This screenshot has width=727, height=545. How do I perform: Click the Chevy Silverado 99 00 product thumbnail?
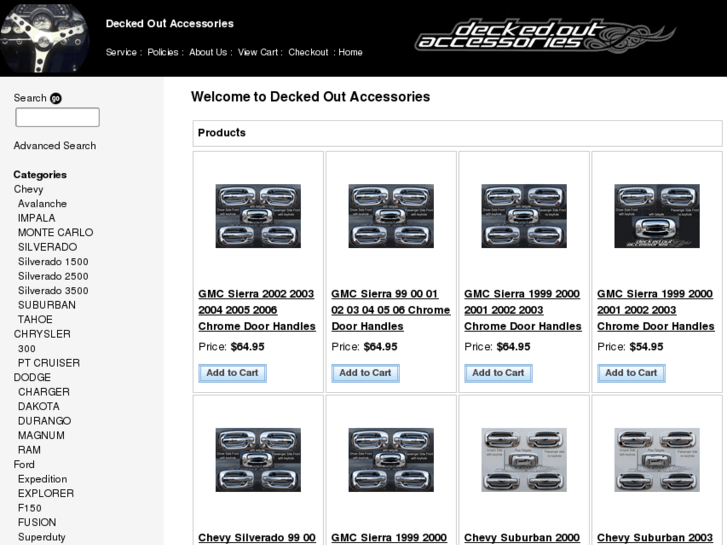click(258, 460)
